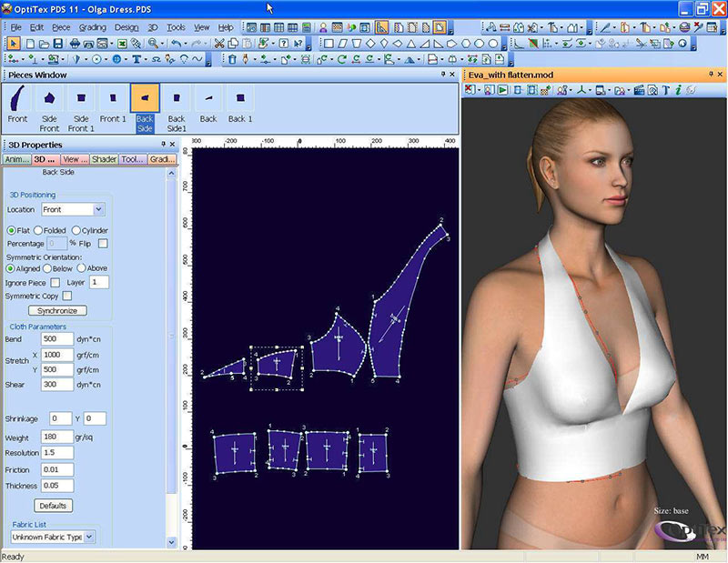Screen dimensions: 728x563
Task: Select the Folded radio button
Action: (38, 230)
